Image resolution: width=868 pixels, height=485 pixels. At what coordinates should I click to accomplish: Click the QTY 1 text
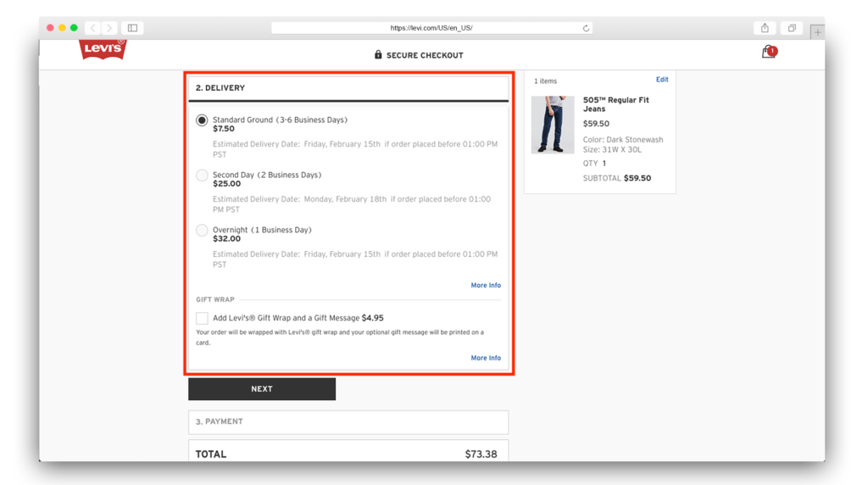(x=594, y=164)
